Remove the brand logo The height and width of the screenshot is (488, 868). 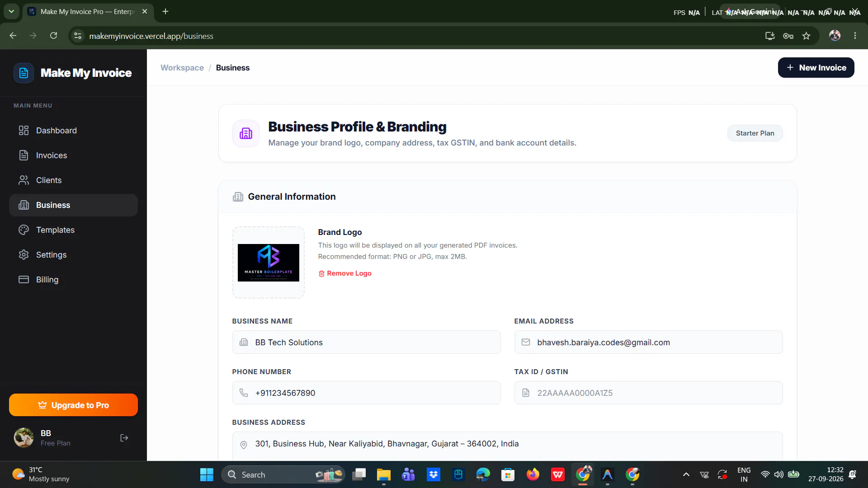tap(345, 273)
